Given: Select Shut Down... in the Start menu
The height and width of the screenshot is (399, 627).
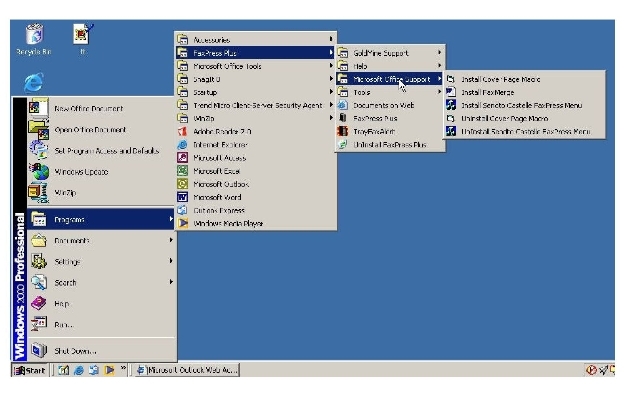Looking at the screenshot, I should [x=102, y=351].
